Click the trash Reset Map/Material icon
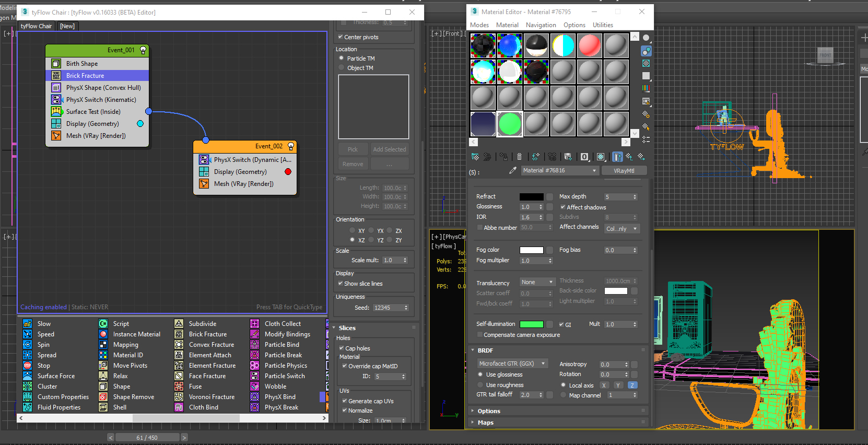Viewport: 868px width, 445px height. point(519,157)
